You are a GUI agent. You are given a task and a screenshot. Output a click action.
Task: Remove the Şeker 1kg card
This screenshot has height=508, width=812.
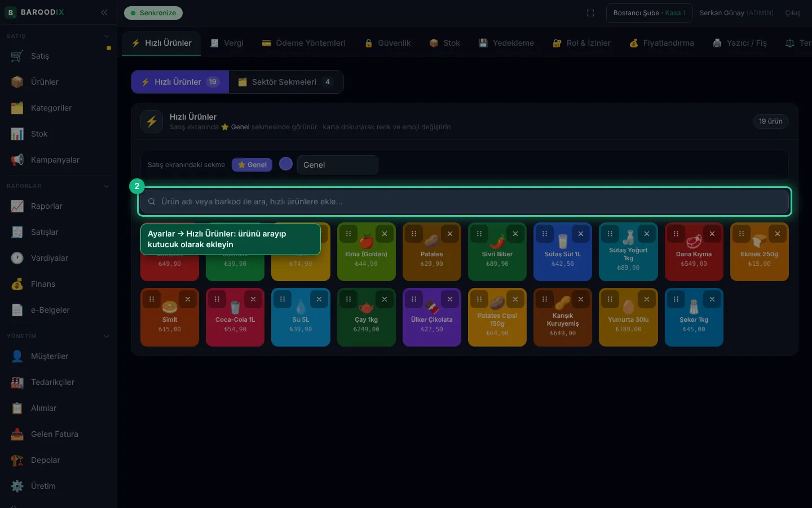point(712,299)
